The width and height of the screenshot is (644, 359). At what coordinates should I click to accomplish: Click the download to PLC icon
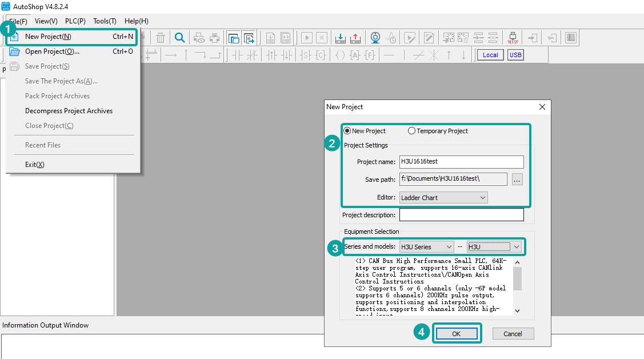tap(340, 38)
